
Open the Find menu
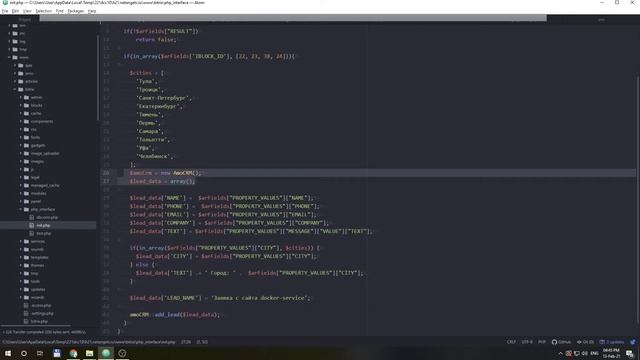60,11
